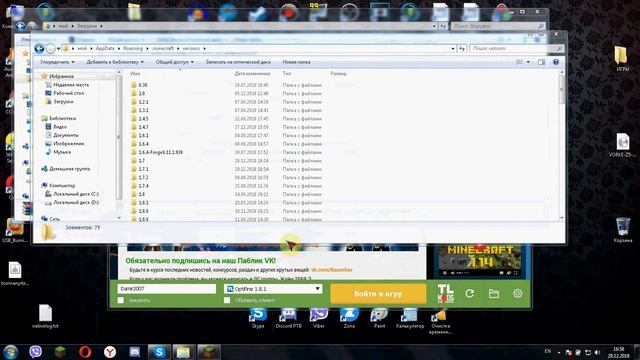Open the 'Общий доступ' menu
This screenshot has width=640, height=360.
tap(175, 62)
